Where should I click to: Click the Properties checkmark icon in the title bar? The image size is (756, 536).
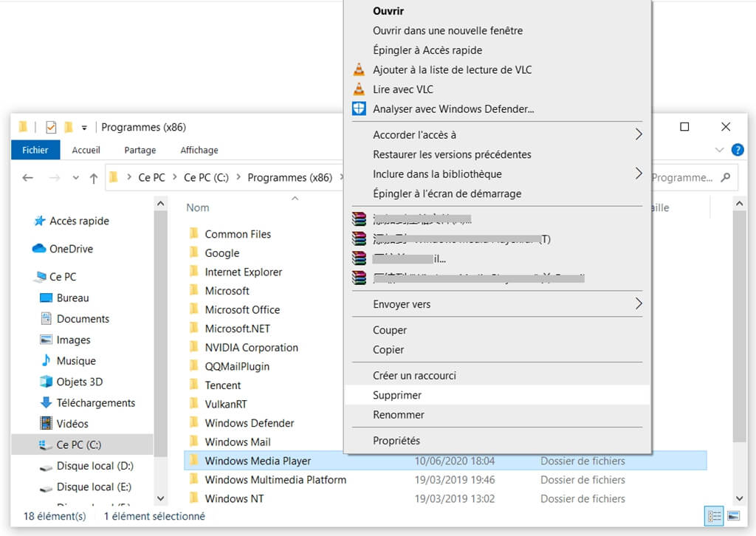tap(51, 127)
